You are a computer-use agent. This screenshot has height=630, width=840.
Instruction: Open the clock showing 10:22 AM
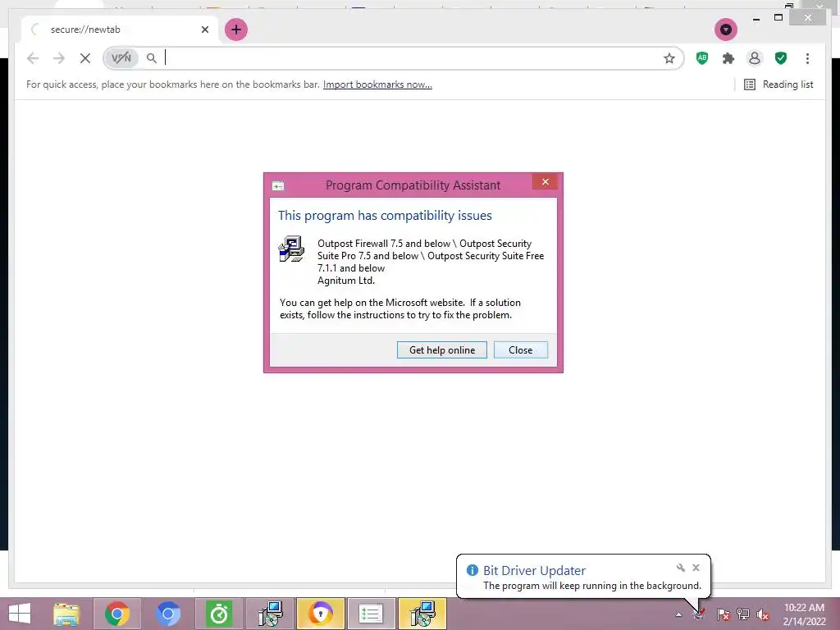(804, 614)
